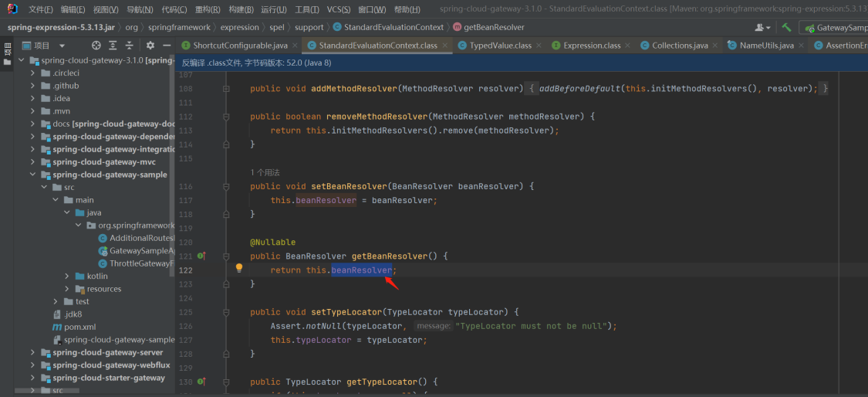The width and height of the screenshot is (868, 397).
Task: Expand the kotlin folder
Action: [66, 277]
